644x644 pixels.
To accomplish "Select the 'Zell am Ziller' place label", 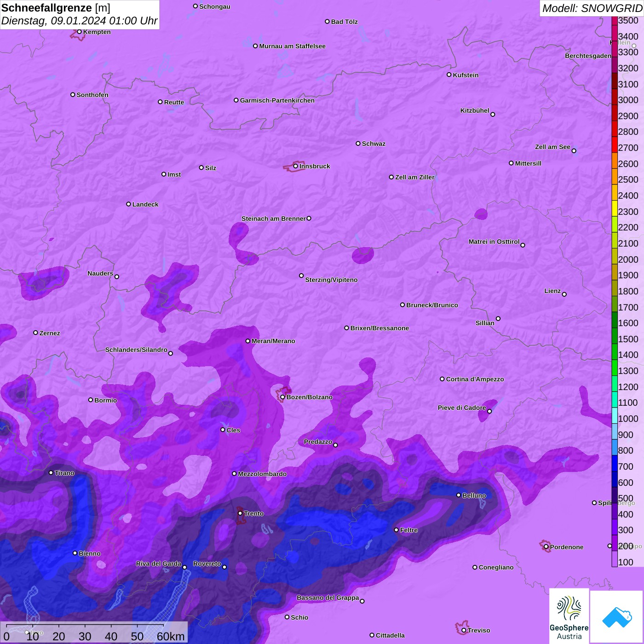I will tap(415, 177).
